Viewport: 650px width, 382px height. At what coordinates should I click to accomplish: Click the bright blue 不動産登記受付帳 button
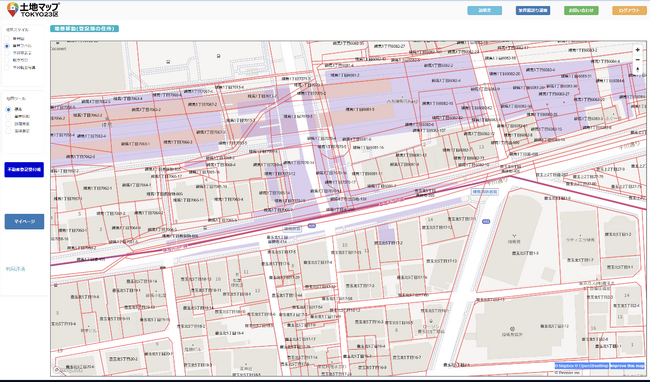[24, 169]
